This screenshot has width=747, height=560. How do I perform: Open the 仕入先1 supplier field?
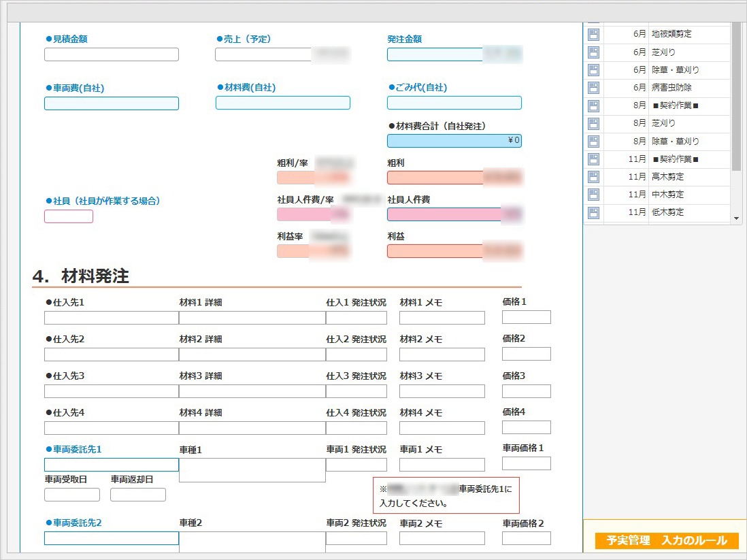click(x=112, y=318)
